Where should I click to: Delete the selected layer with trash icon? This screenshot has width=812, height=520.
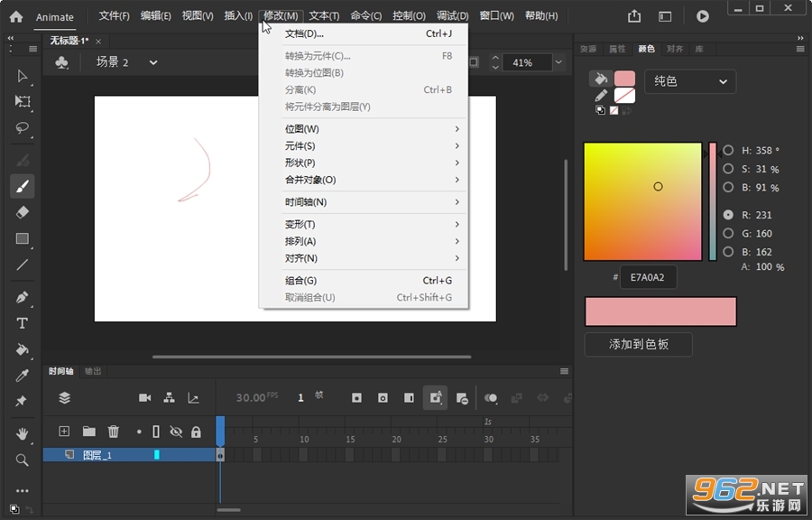click(114, 431)
